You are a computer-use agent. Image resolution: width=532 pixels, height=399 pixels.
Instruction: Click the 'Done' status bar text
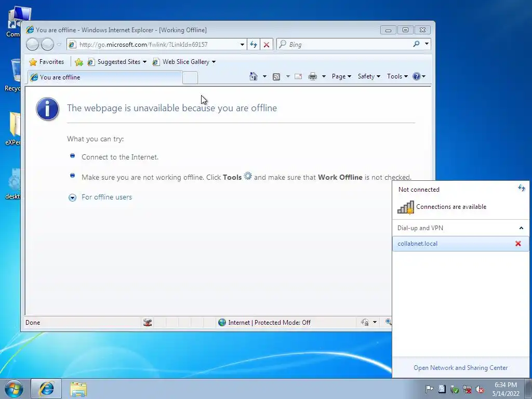[33, 322]
